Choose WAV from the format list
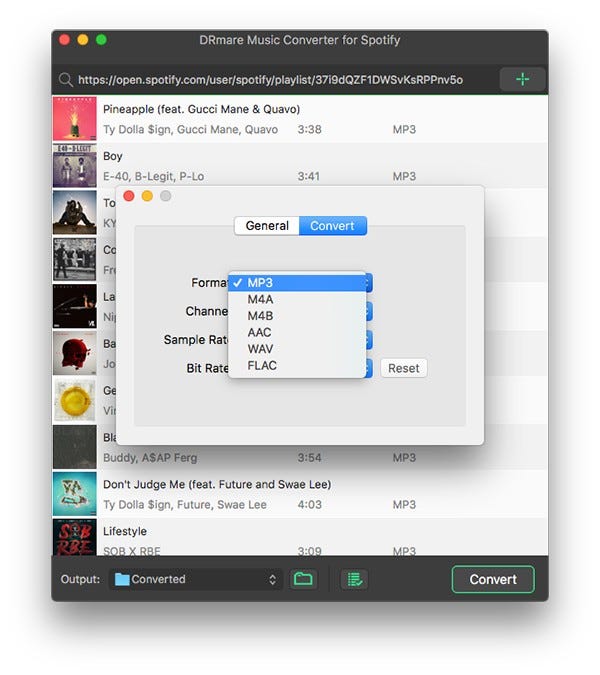The image size is (600, 675). 297,349
